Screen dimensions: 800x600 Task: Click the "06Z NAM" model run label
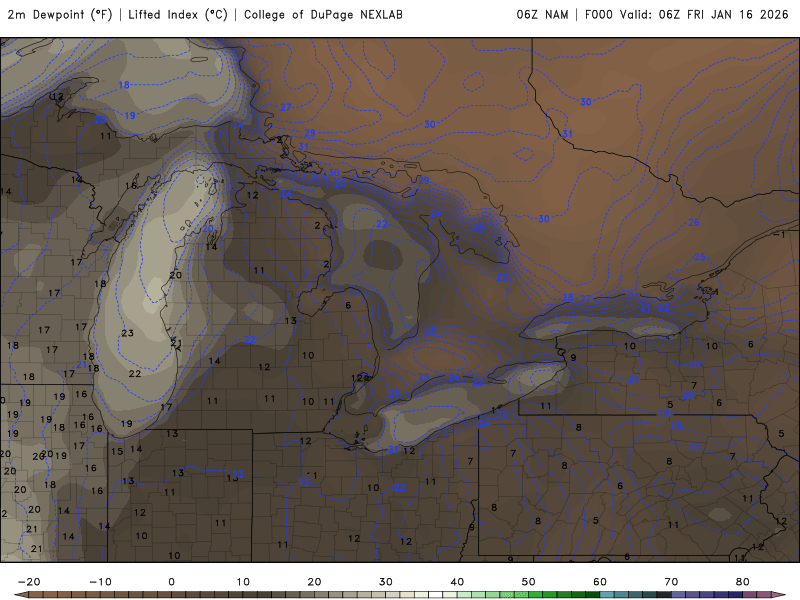(x=542, y=15)
